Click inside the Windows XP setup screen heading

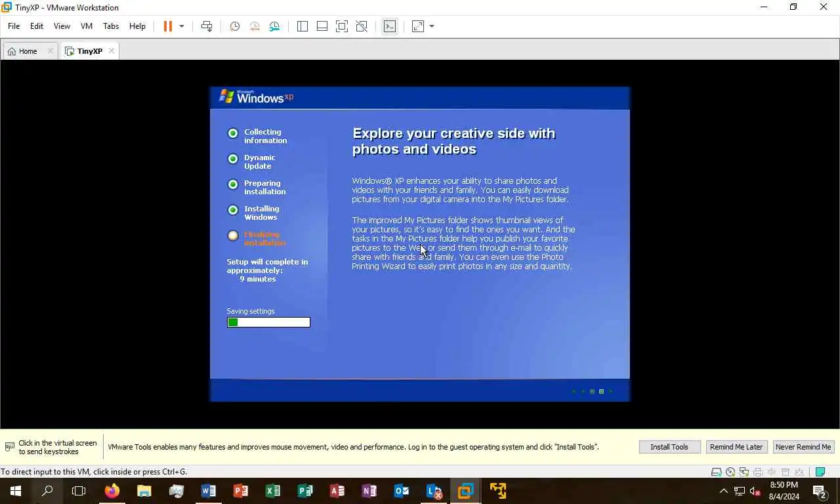click(x=454, y=141)
